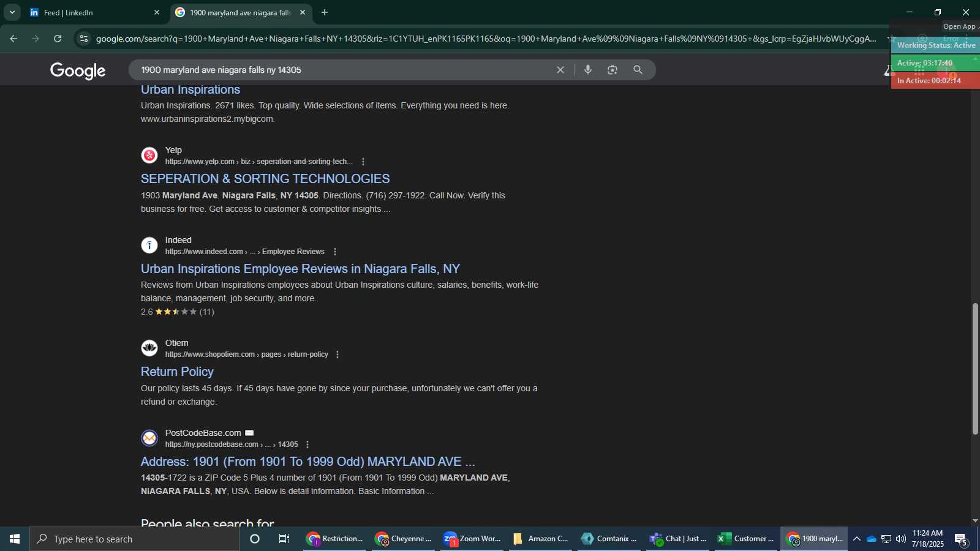Click the PostCodeBase.com favicon

click(x=149, y=438)
